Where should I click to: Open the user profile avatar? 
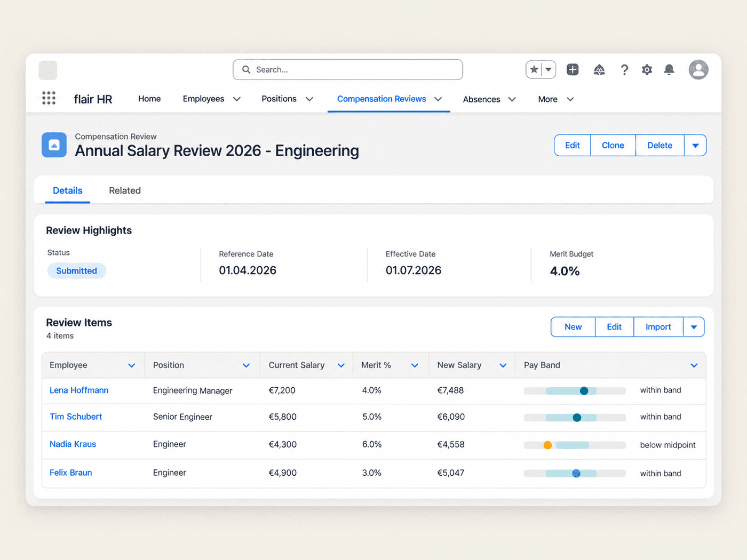(x=698, y=69)
